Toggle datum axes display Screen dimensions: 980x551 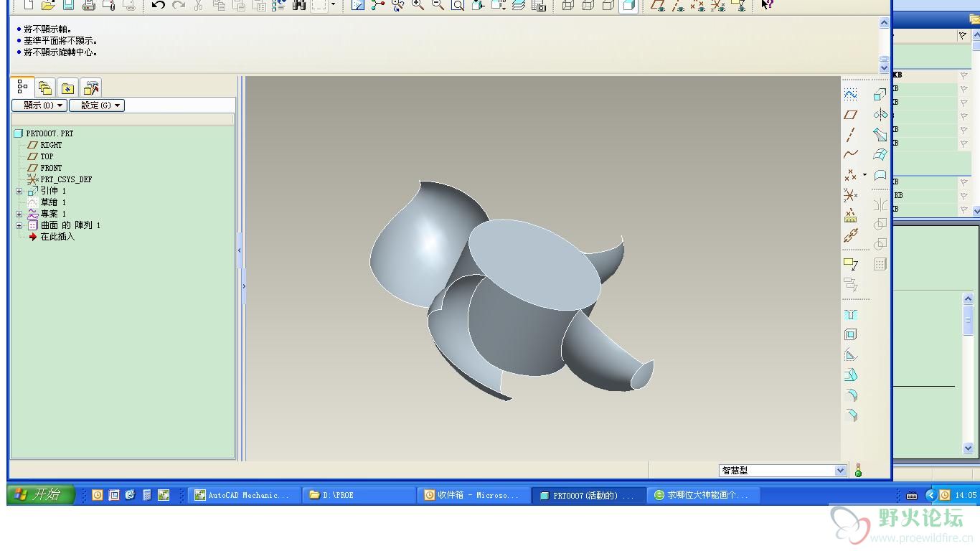pos(678,5)
